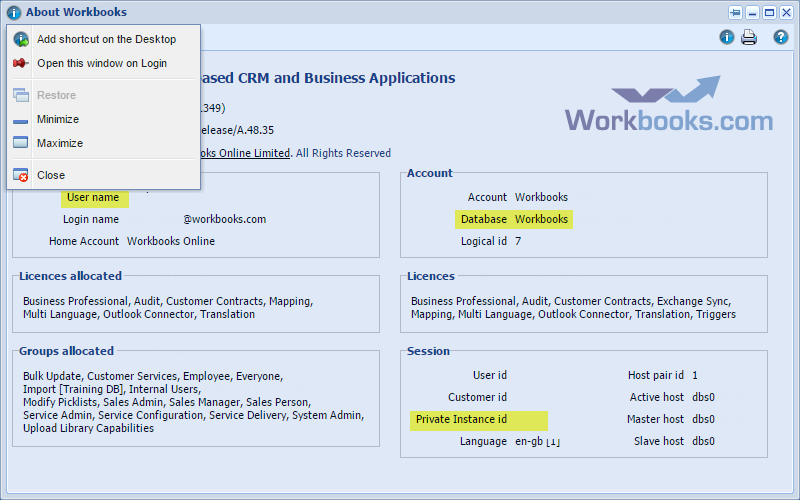The width and height of the screenshot is (800, 500).
Task: Select the greyed Restore menu entry
Action: click(56, 95)
